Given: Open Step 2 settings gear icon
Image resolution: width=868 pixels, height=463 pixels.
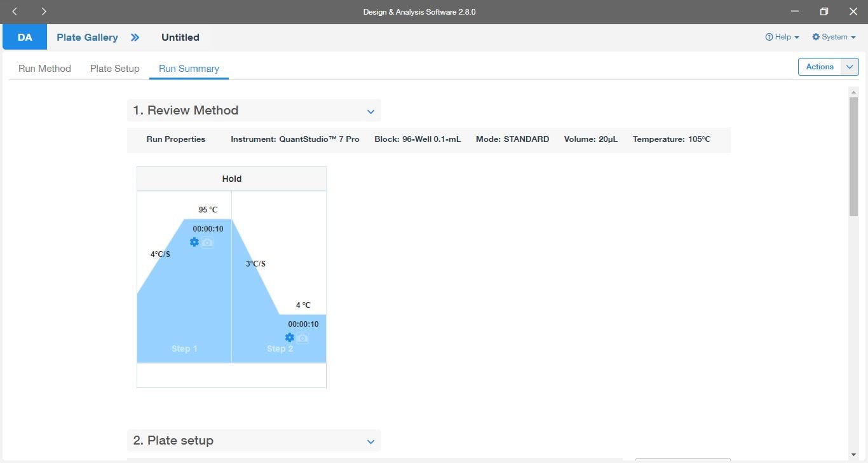Looking at the screenshot, I should tap(290, 338).
